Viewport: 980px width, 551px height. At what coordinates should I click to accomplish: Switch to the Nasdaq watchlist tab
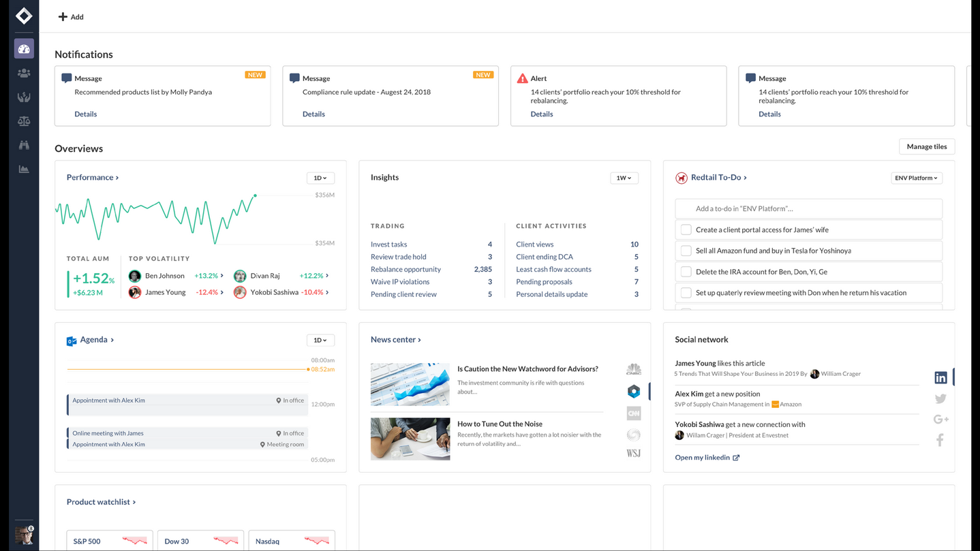[291, 541]
